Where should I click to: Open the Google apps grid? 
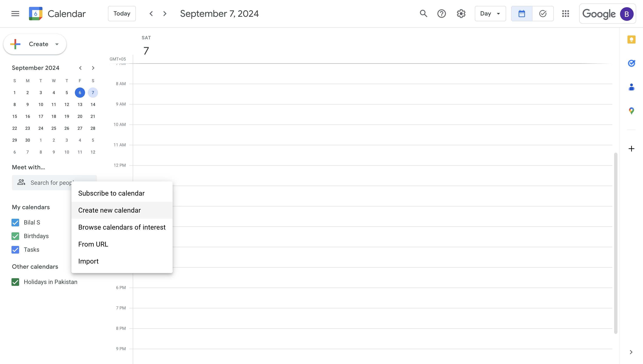565,14
